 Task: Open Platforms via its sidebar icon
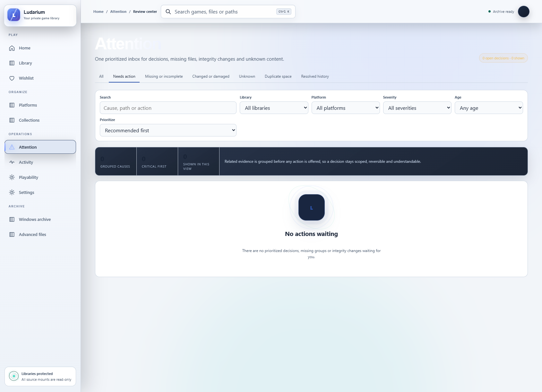click(x=12, y=105)
